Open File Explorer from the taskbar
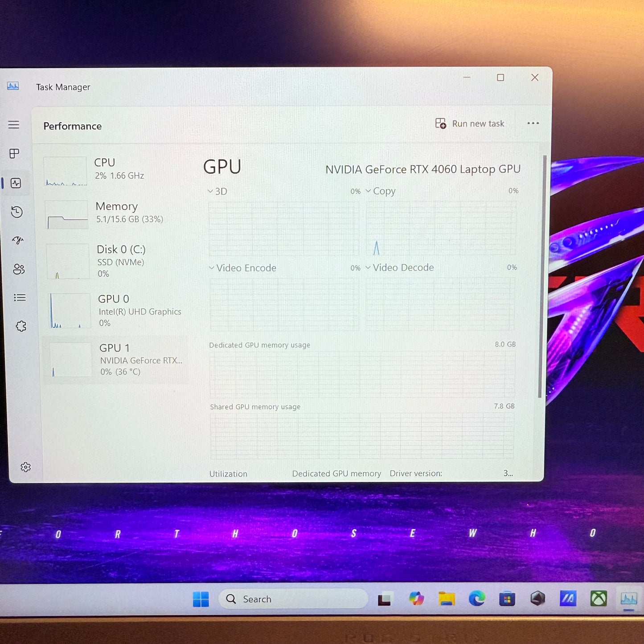The height and width of the screenshot is (644, 644). click(447, 599)
